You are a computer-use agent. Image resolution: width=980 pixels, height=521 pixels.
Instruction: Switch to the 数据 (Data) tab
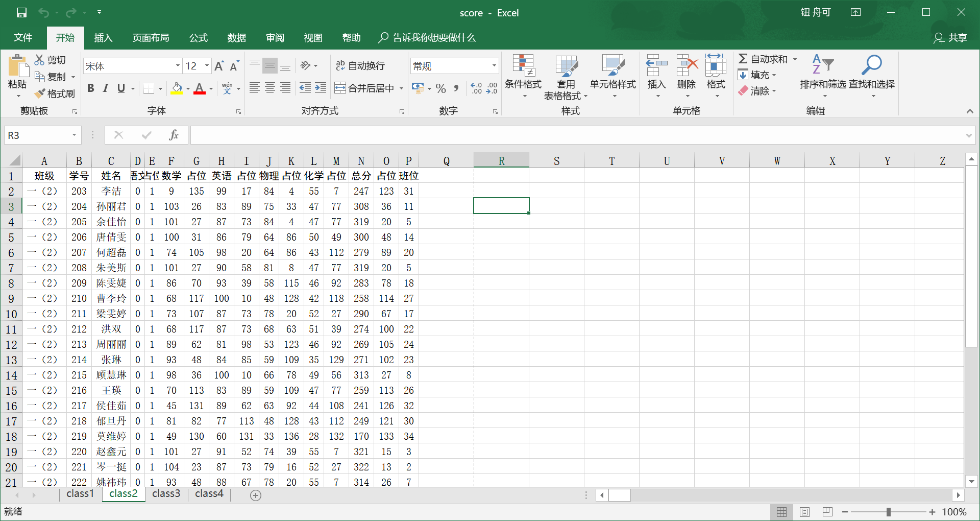[236, 38]
